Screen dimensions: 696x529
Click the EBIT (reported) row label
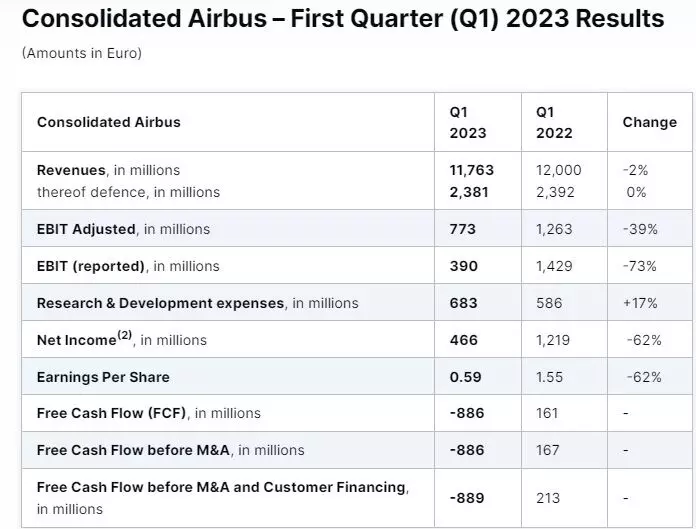coord(127,266)
